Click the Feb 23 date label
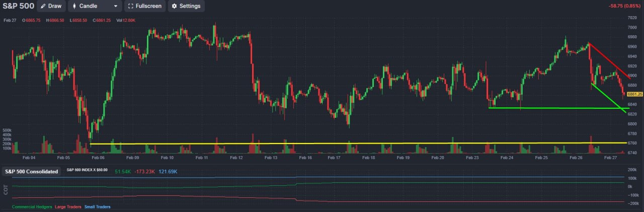 [472, 158]
